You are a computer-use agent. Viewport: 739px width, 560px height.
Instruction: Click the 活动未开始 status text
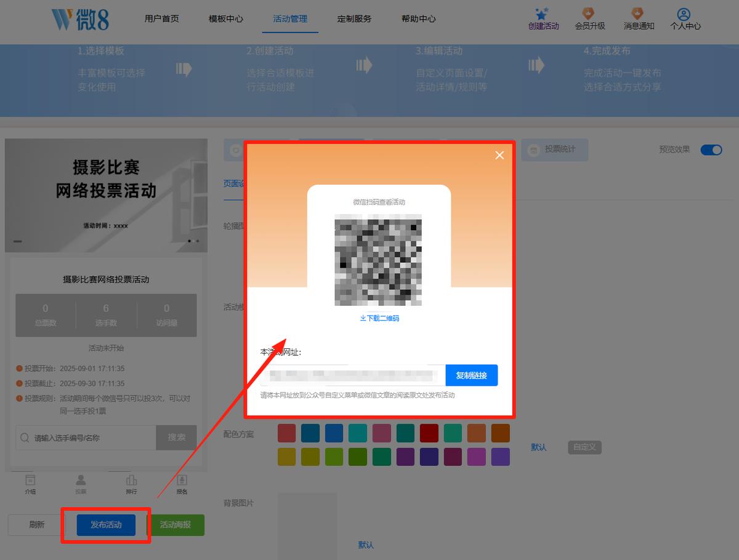tap(106, 348)
